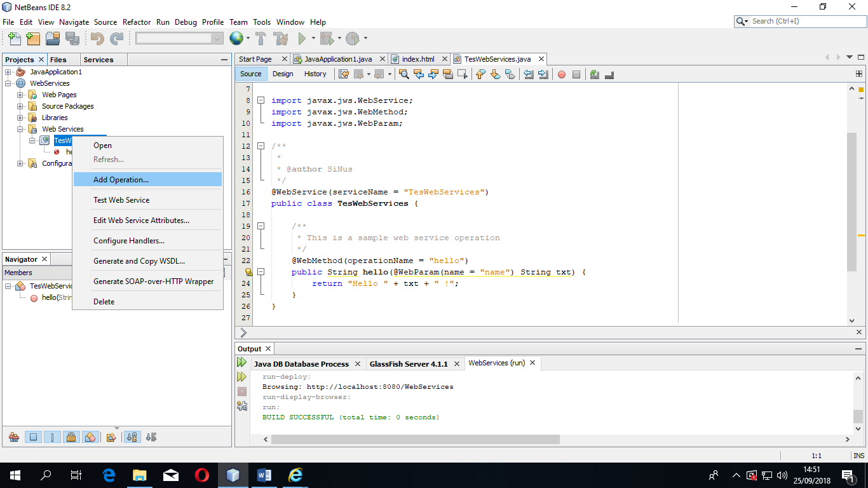Click the Save All toolbar icon
Viewport: 868px width, 488px height.
[72, 39]
